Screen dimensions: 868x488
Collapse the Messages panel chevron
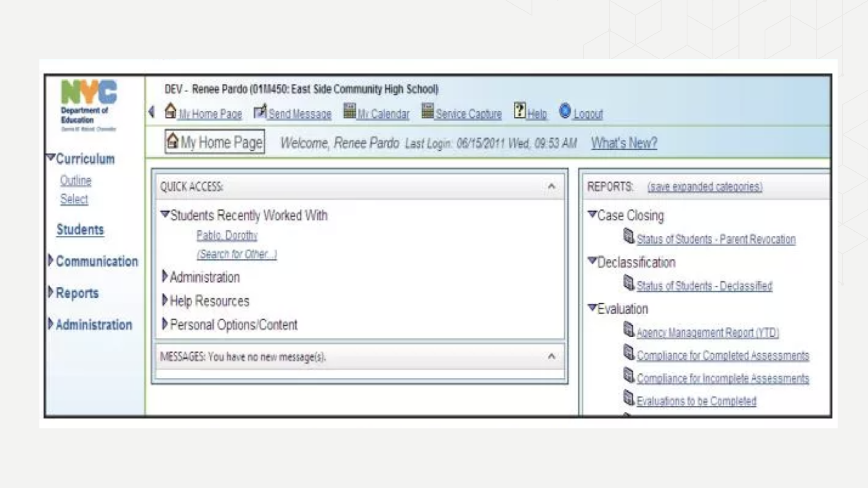[551, 356]
